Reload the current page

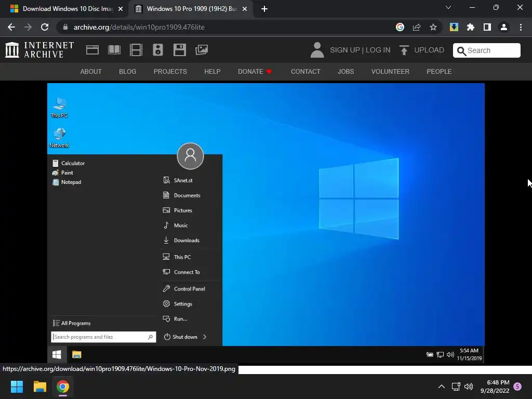(45, 27)
